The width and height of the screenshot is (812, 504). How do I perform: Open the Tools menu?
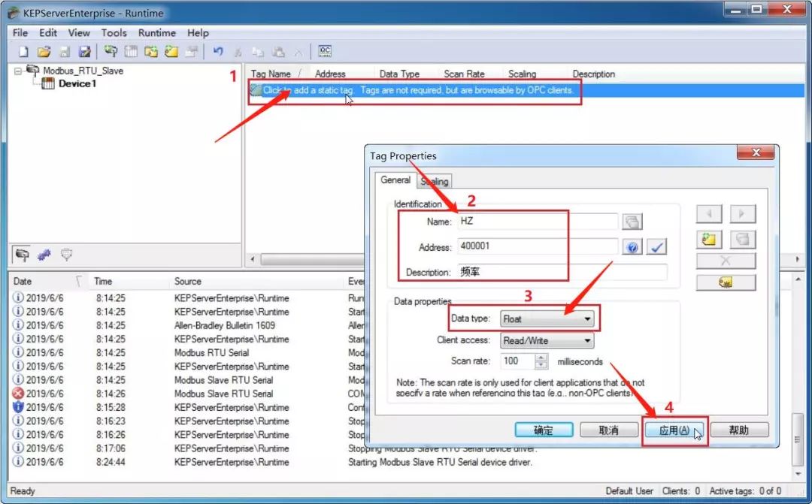[114, 32]
